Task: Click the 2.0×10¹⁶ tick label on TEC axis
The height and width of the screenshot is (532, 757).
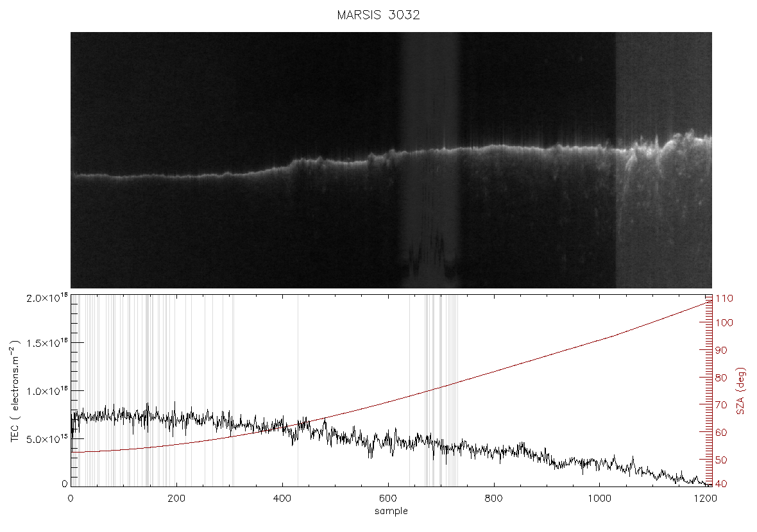Action: [47, 298]
